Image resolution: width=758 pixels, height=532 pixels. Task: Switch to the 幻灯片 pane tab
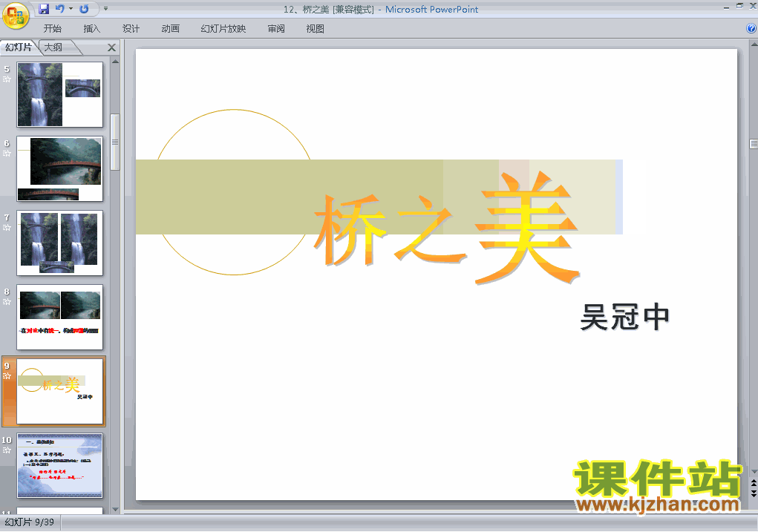pos(19,47)
